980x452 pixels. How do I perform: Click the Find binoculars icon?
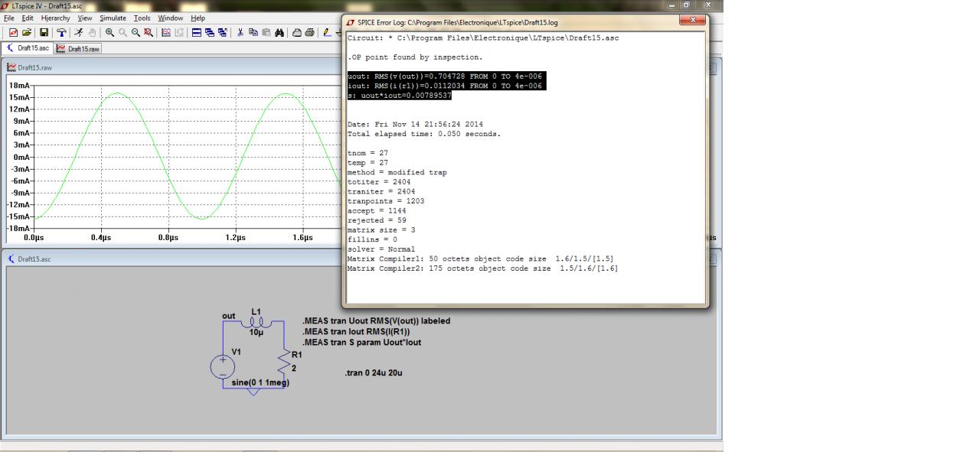pyautogui.click(x=279, y=33)
